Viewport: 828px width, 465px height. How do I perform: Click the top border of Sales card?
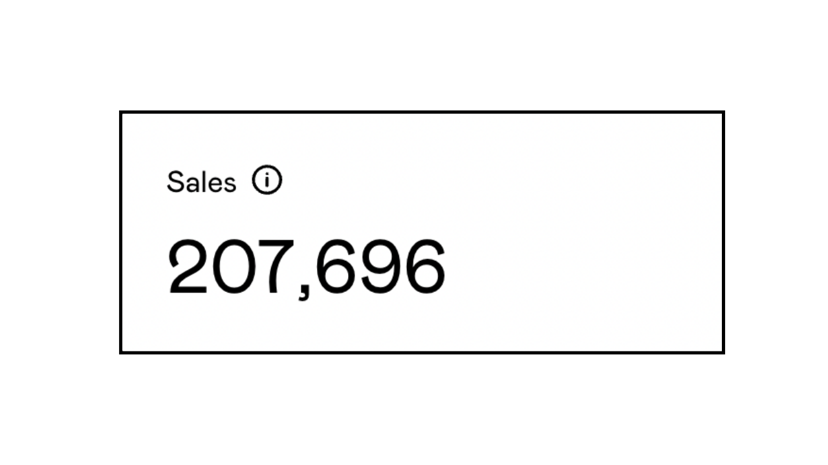[x=422, y=112]
